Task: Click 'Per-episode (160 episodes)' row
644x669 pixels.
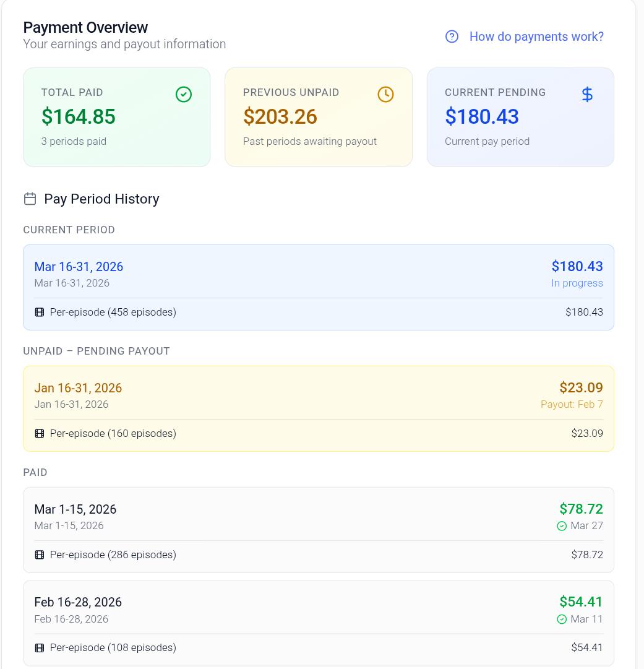Action: (x=319, y=433)
